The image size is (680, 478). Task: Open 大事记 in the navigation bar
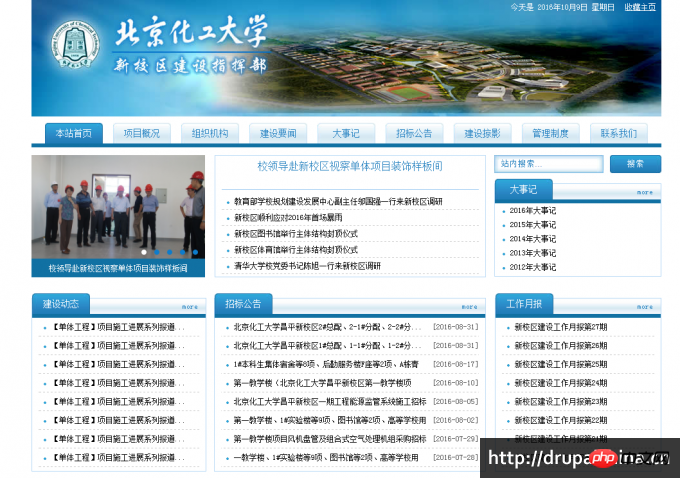coord(346,133)
